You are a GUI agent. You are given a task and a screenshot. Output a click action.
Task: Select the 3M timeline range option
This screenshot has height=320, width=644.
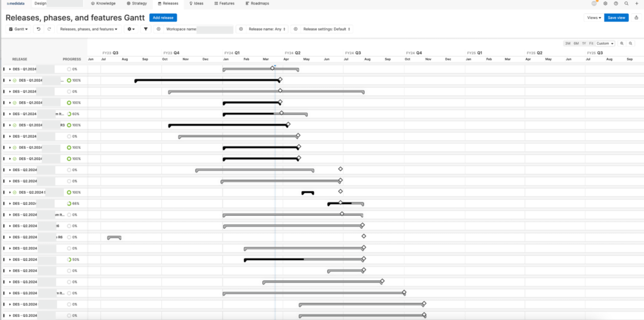pos(567,43)
